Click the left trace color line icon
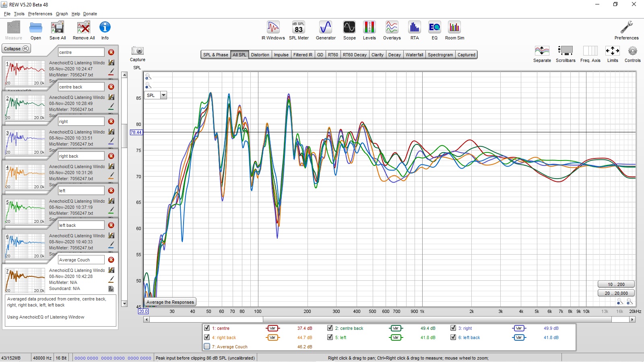The image size is (644, 362). click(x=111, y=210)
